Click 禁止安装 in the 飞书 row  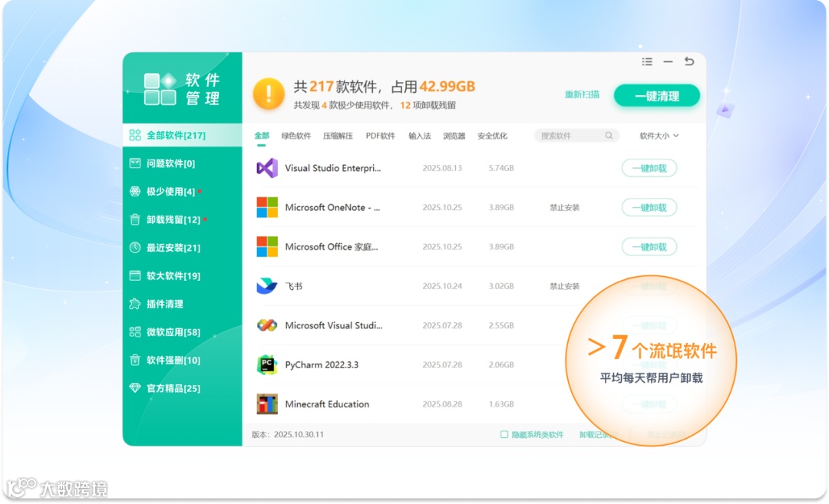point(565,286)
